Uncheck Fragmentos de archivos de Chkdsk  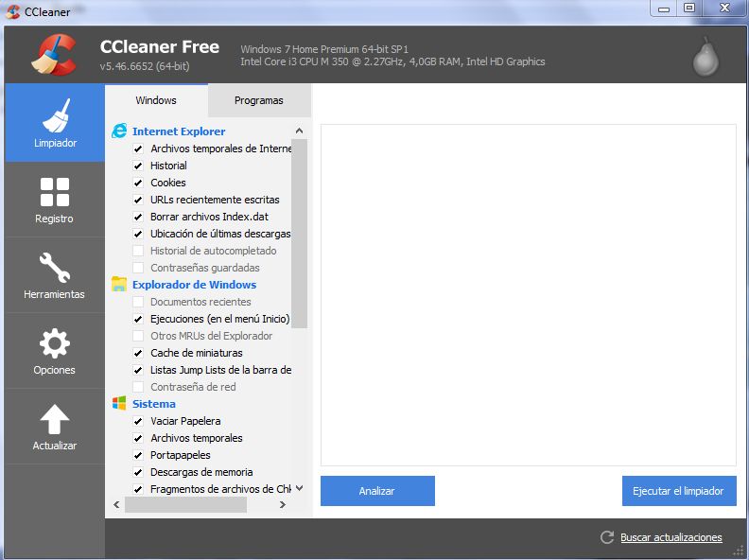pos(138,489)
